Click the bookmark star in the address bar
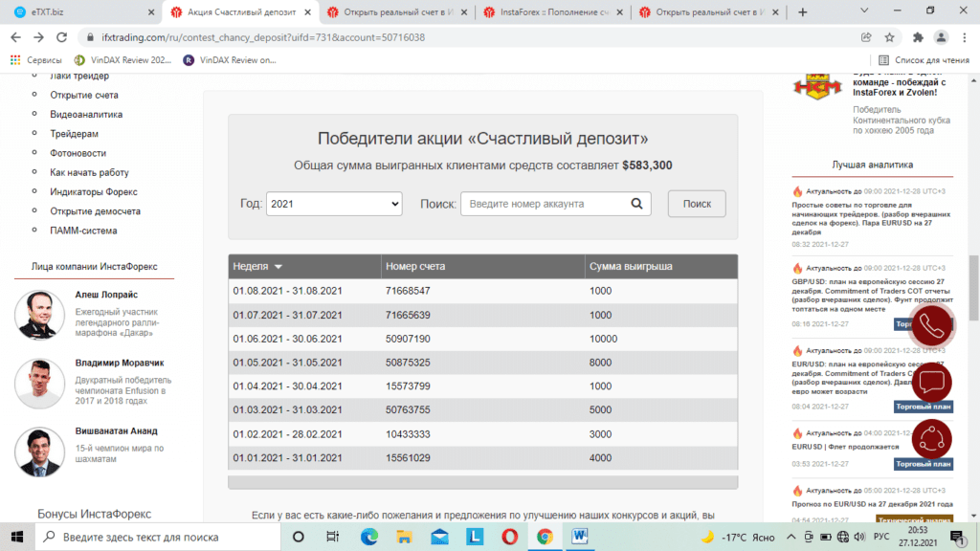The height and width of the screenshot is (551, 980). [890, 35]
